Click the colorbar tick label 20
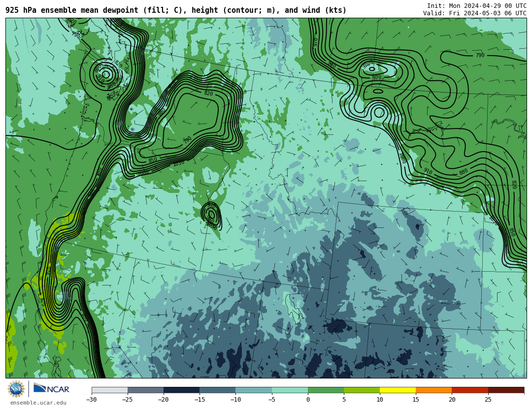The width and height of the screenshot is (532, 409). click(452, 400)
